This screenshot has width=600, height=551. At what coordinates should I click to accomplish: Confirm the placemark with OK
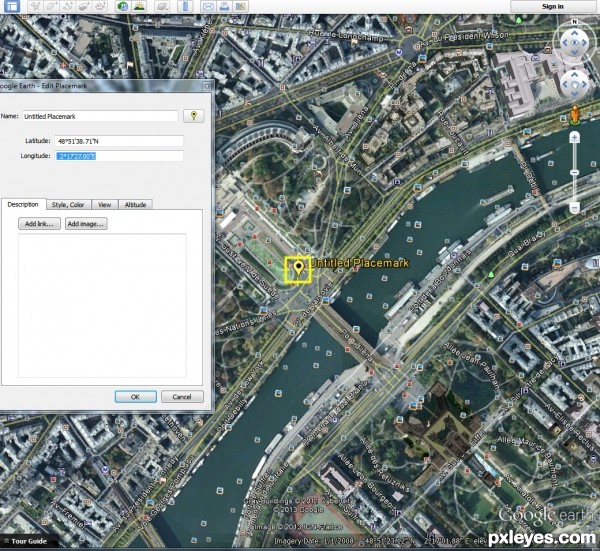(135, 397)
